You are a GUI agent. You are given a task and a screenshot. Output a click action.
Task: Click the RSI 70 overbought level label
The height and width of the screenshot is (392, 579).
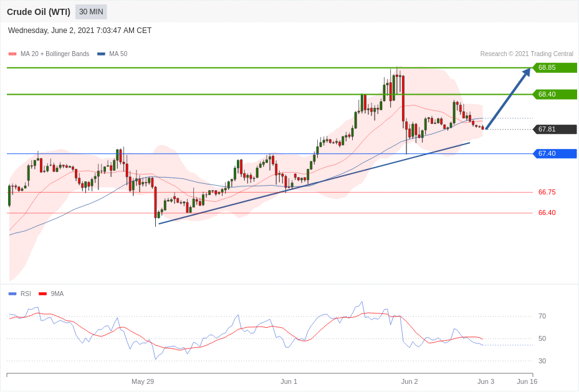542,316
